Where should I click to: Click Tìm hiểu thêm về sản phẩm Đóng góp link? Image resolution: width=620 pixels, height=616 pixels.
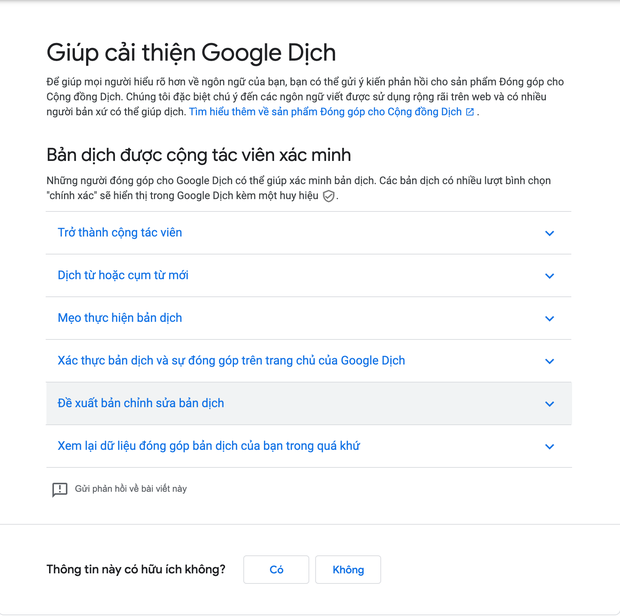(x=325, y=112)
